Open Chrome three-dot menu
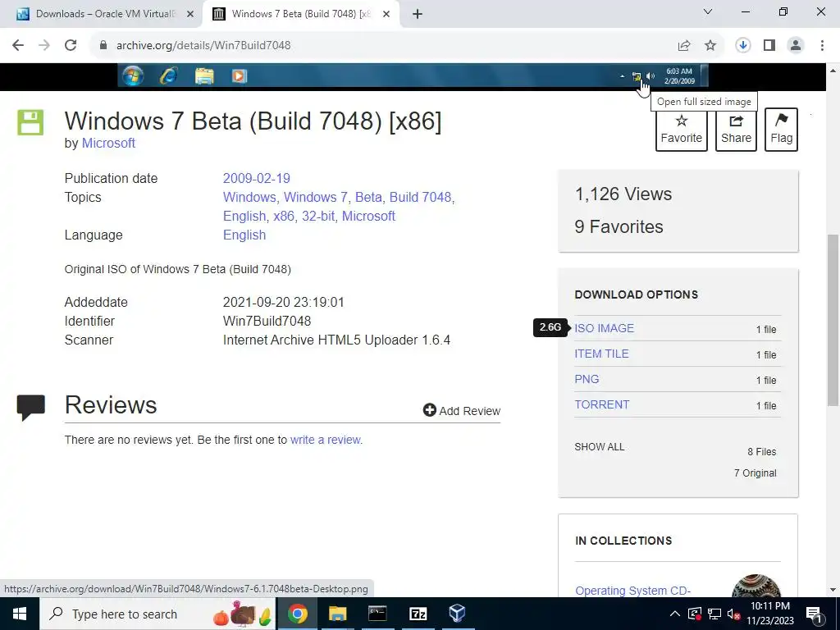This screenshot has width=840, height=630. pyautogui.click(x=822, y=46)
